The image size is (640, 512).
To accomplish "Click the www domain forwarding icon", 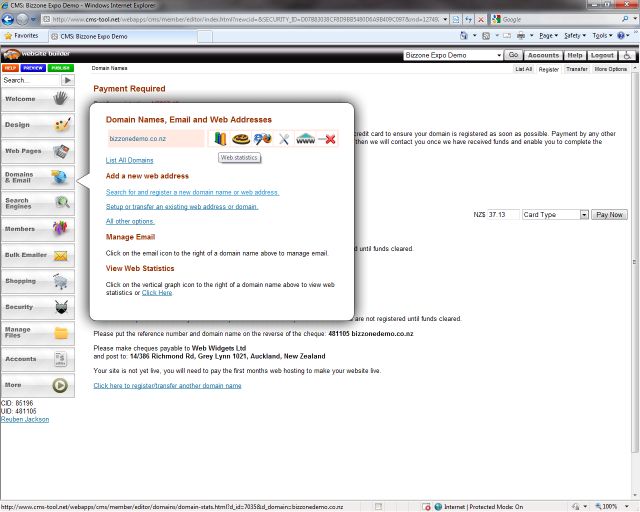I will [305, 139].
